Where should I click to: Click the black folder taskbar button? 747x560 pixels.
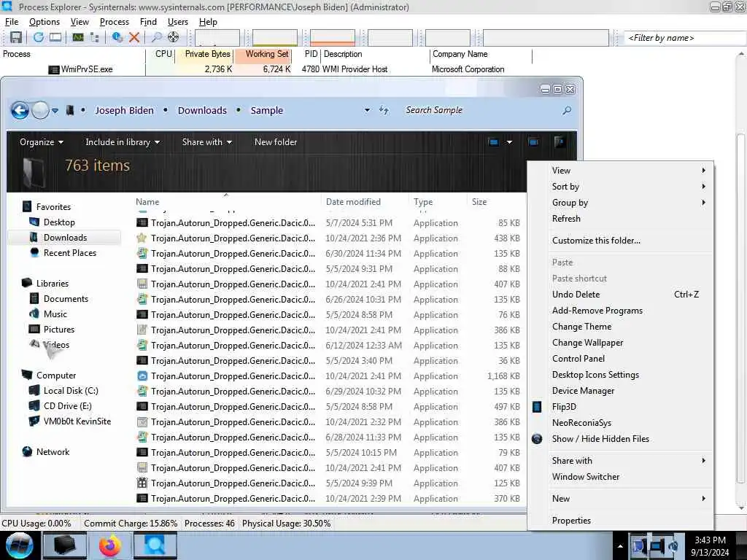click(65, 545)
